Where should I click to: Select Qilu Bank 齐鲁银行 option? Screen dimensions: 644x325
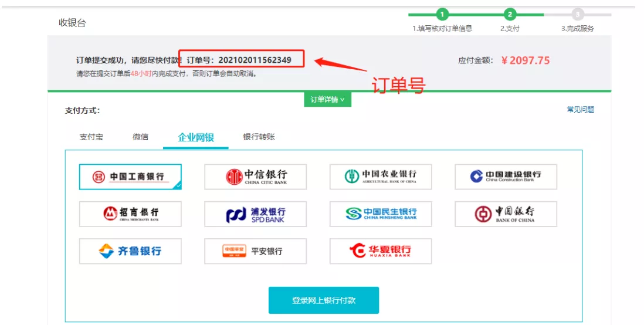point(130,251)
